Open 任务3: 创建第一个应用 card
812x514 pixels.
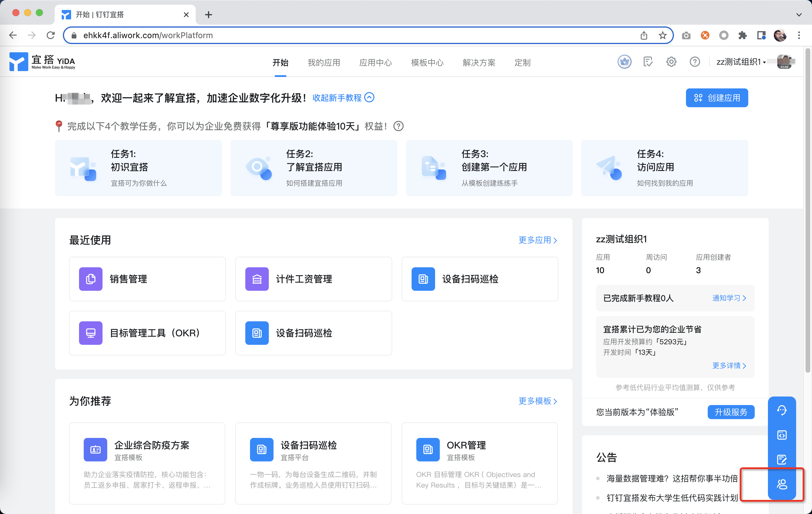[489, 168]
